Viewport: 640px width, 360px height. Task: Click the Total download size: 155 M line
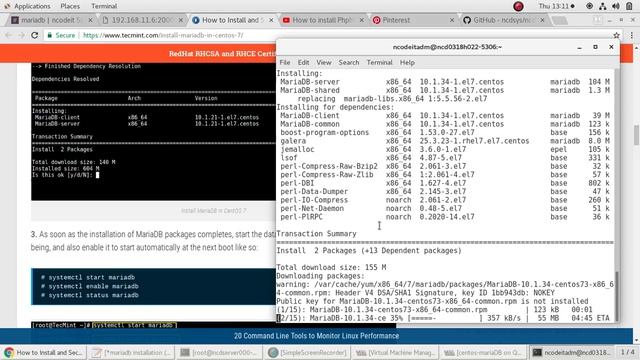point(331,268)
